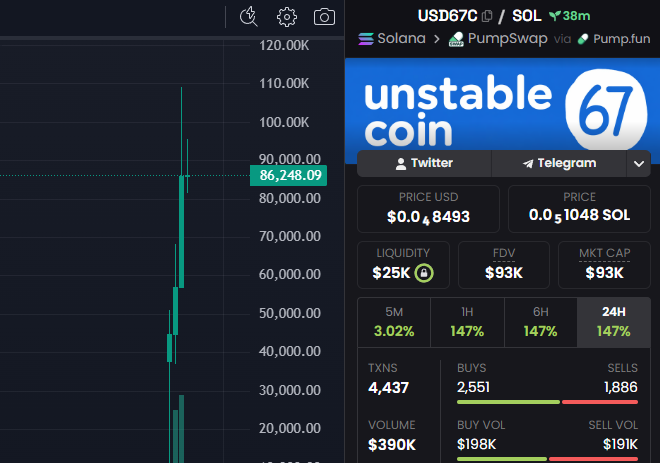Click the 50,000.00 price axis label
The image size is (660, 463).
290,313
